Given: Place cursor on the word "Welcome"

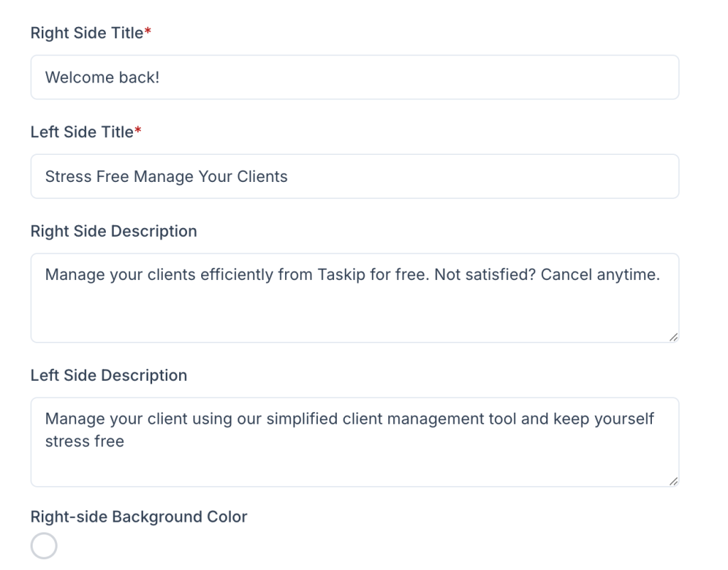Looking at the screenshot, I should (74, 77).
